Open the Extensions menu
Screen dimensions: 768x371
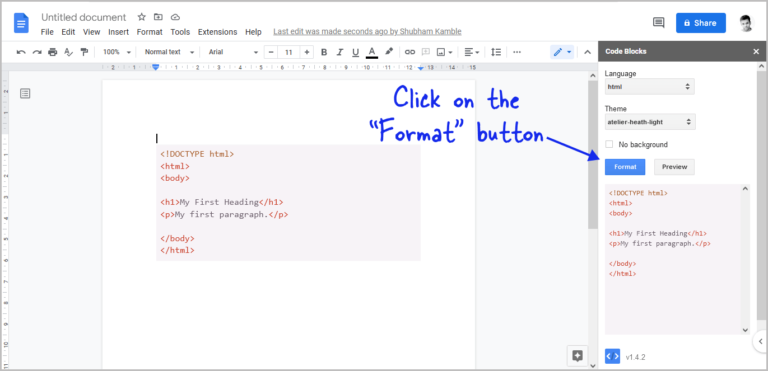[217, 32]
